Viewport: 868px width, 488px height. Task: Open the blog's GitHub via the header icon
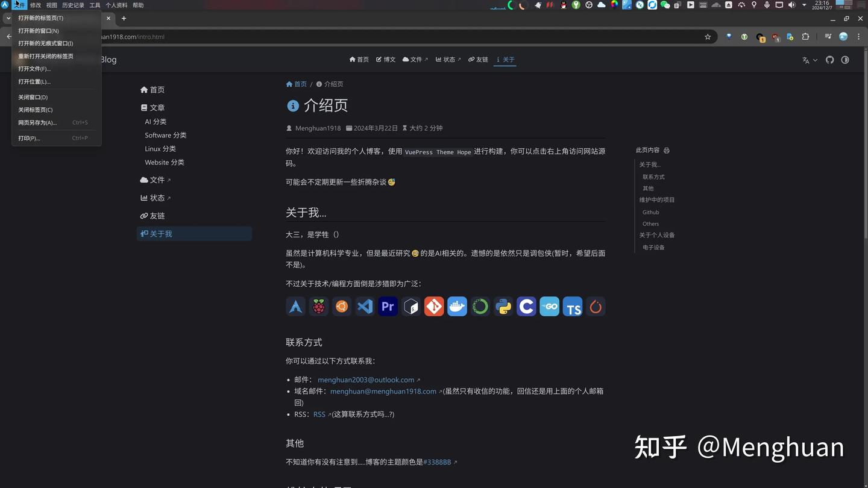tap(830, 60)
